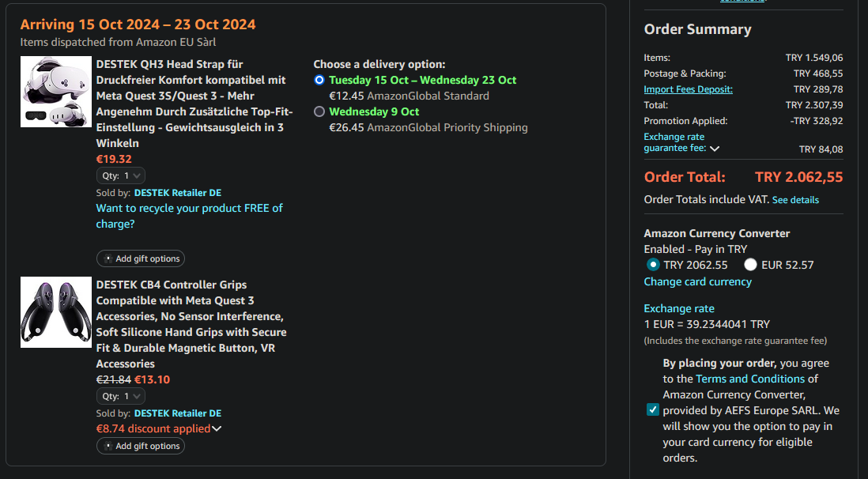Choose pay in EUR 52.57
The image size is (868, 479).
[750, 265]
